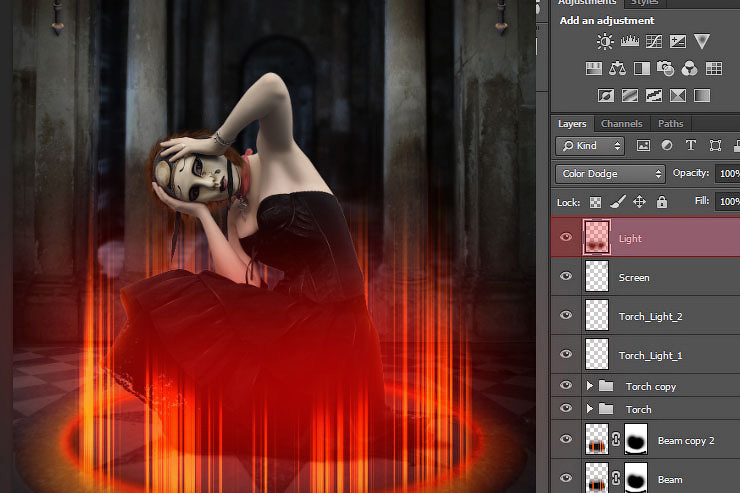Open the Kind filter dropdown
Image resolution: width=740 pixels, height=493 pixels.
(x=590, y=146)
